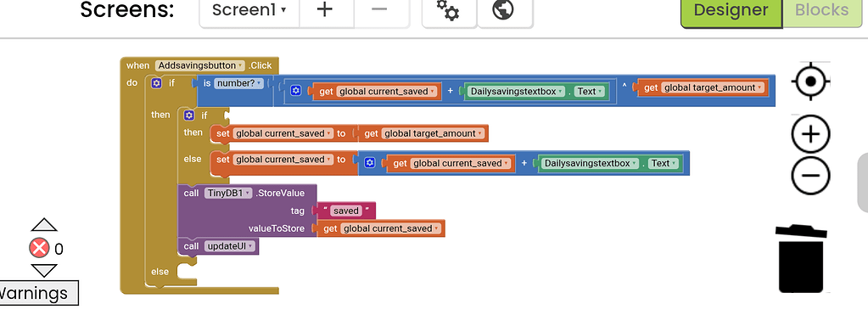Switch to Designer view
The width and height of the screenshot is (868, 315).
tap(731, 11)
